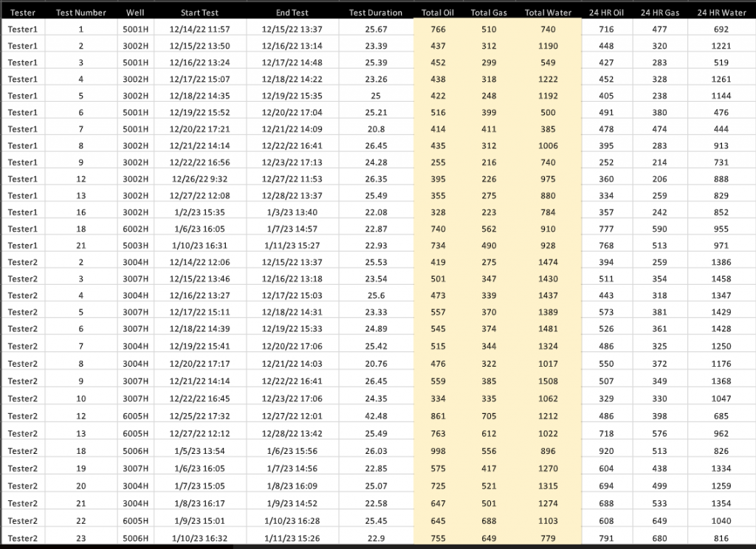Click the start time "1/5/23 13:54"

tap(199, 451)
